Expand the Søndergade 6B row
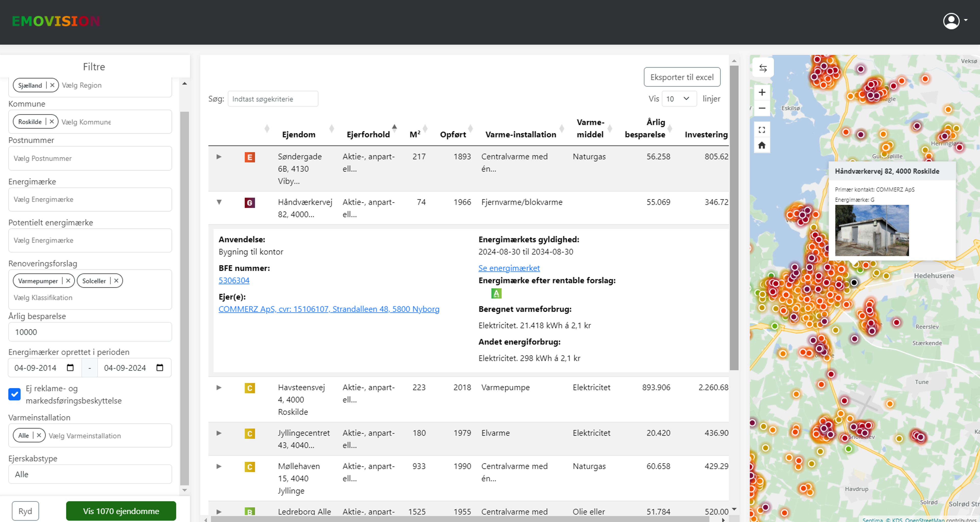This screenshot has height=522, width=980. click(219, 156)
